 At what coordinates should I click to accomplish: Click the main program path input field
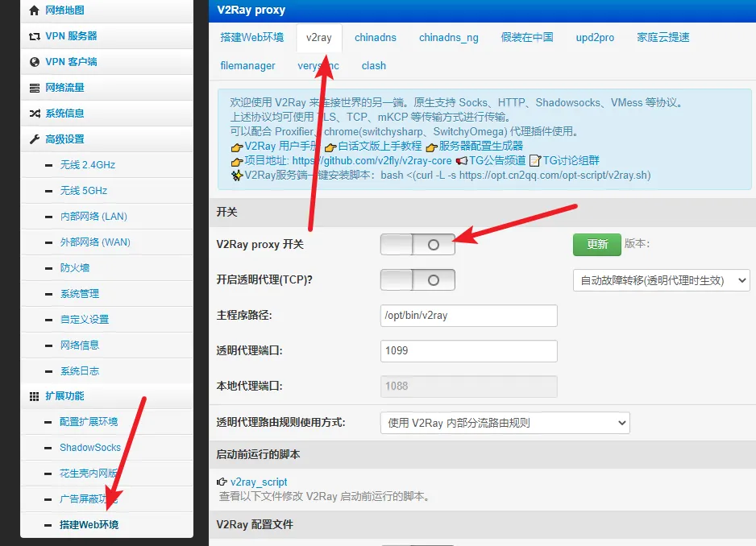point(468,316)
